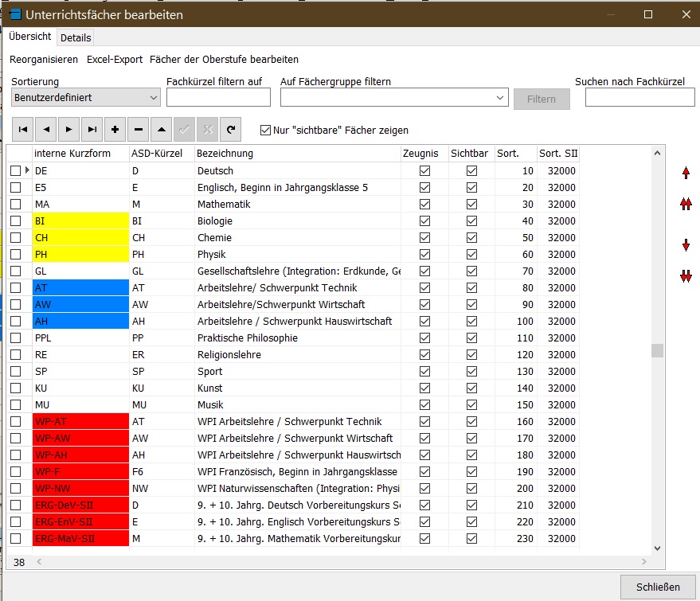Switch to the Details tab
700x601 pixels.
pos(76,38)
